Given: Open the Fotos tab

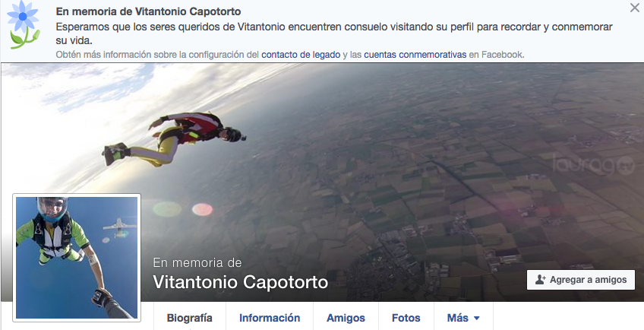Looking at the screenshot, I should 406,318.
